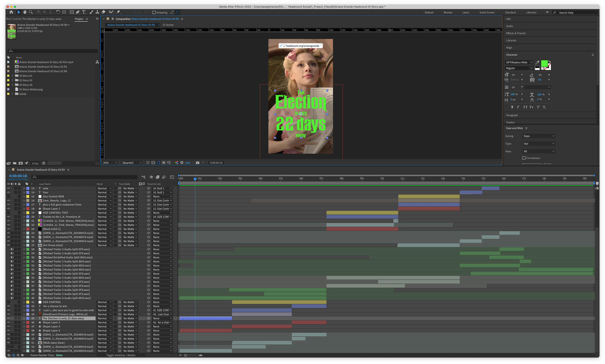Image resolution: width=605 pixels, height=364 pixels.
Task: Enable the Curvaceous checkbox
Action: point(524,158)
